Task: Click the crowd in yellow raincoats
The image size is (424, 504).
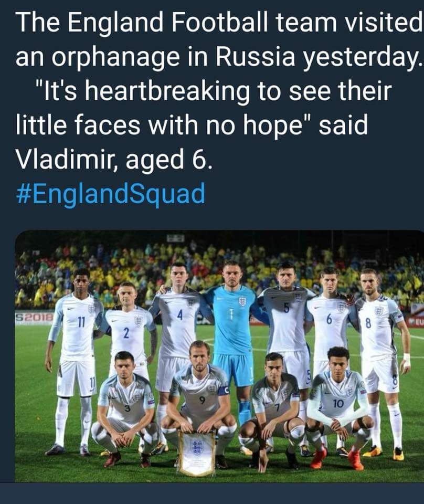Action: pyautogui.click(x=218, y=267)
